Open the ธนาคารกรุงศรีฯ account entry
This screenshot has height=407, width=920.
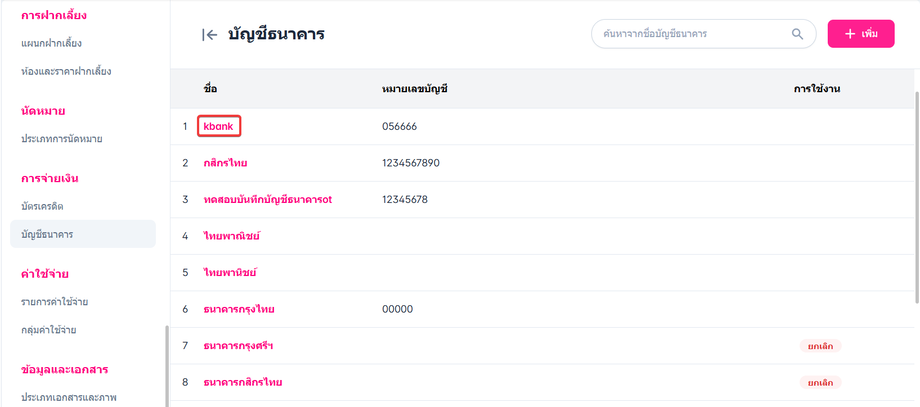pyautogui.click(x=238, y=346)
